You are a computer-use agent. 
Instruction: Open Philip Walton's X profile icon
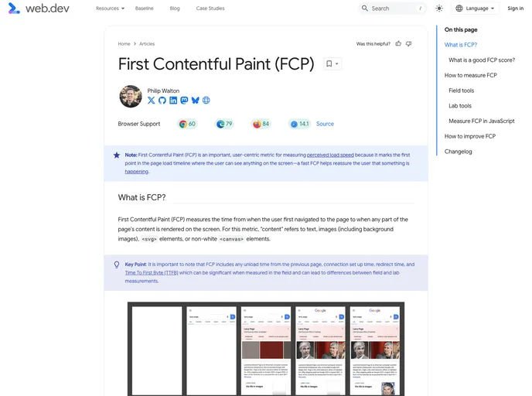[x=152, y=100]
